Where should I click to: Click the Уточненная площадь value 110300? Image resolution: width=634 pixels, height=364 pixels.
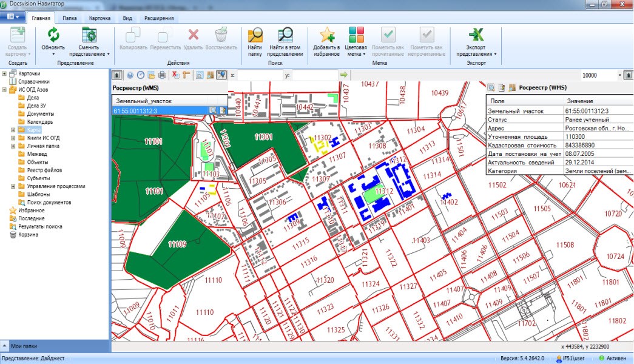coord(575,136)
